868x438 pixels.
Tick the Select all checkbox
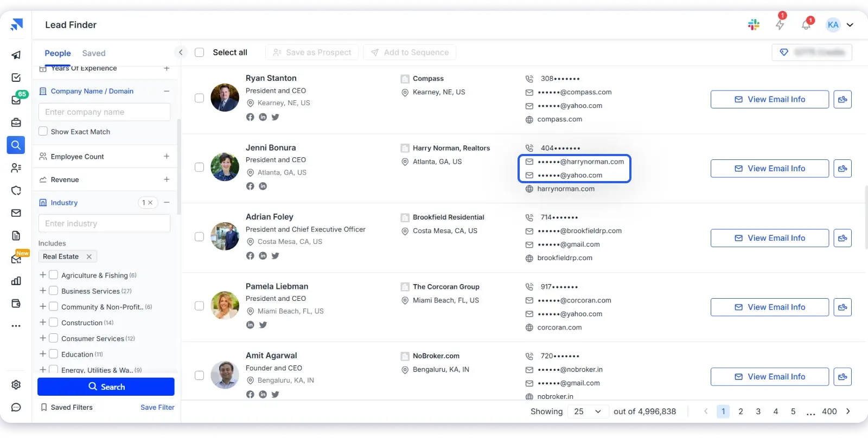(x=199, y=52)
